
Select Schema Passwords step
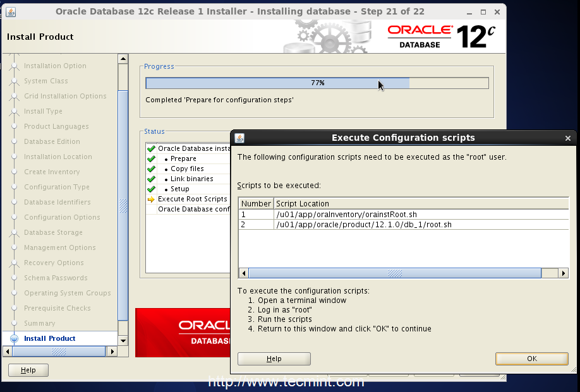pyautogui.click(x=56, y=278)
